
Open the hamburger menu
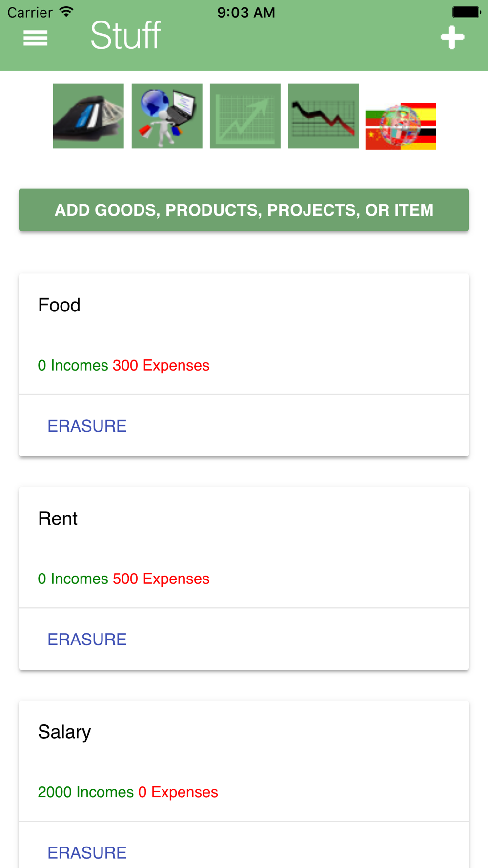[x=35, y=38]
